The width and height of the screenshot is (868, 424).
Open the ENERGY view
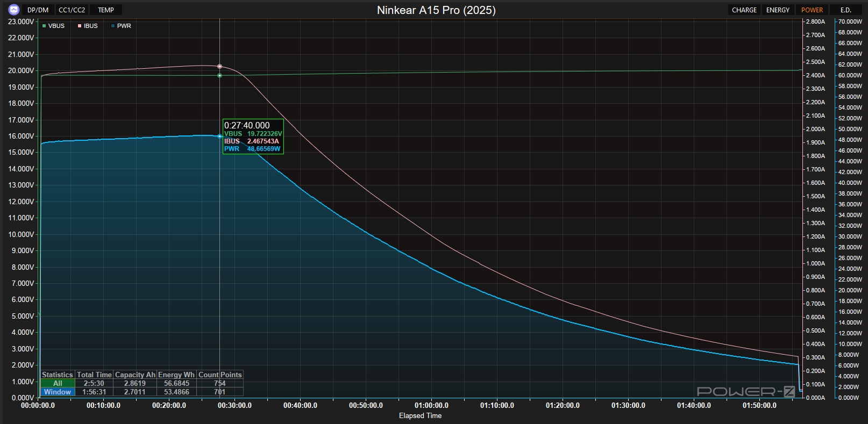coord(778,10)
